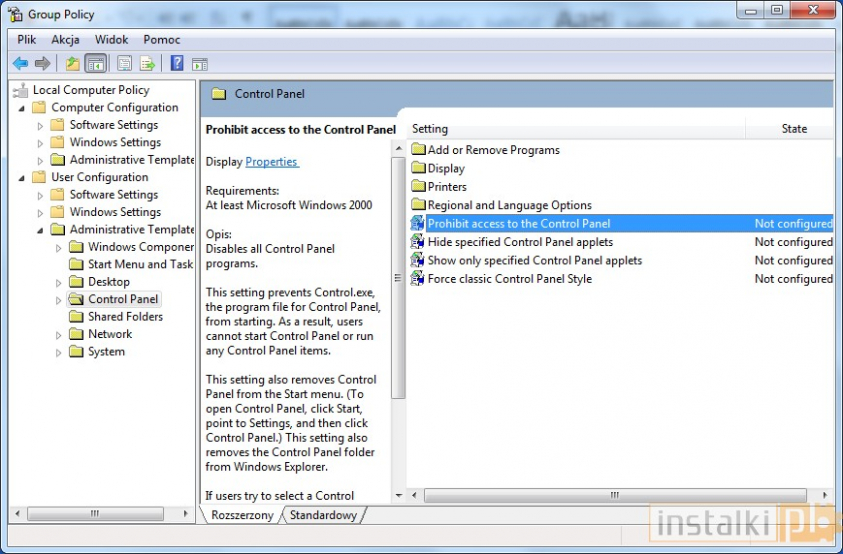Viewport: 843px width, 554px height.
Task: Select the Force classic Control Panel Style policy
Action: click(x=509, y=279)
